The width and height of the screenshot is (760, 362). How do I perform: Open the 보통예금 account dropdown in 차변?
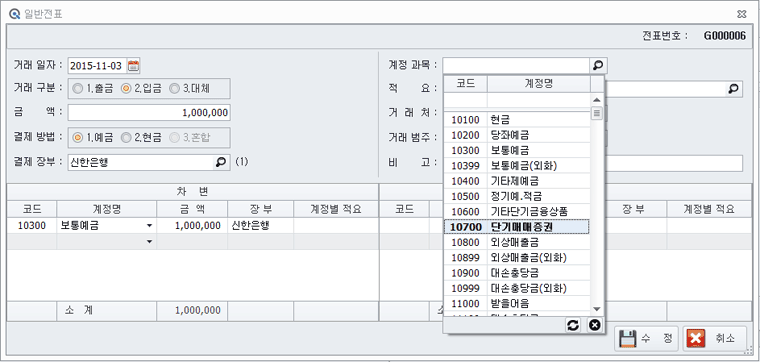click(149, 226)
